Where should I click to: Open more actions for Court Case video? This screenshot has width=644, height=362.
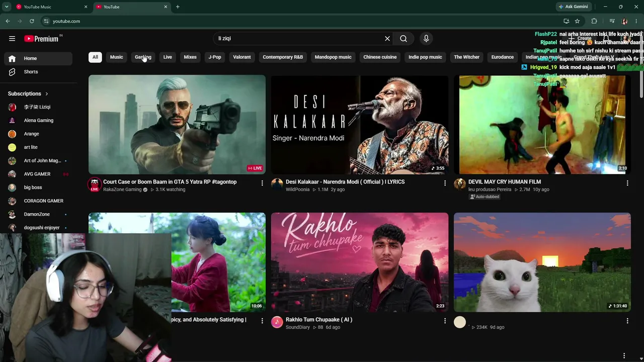(x=262, y=183)
